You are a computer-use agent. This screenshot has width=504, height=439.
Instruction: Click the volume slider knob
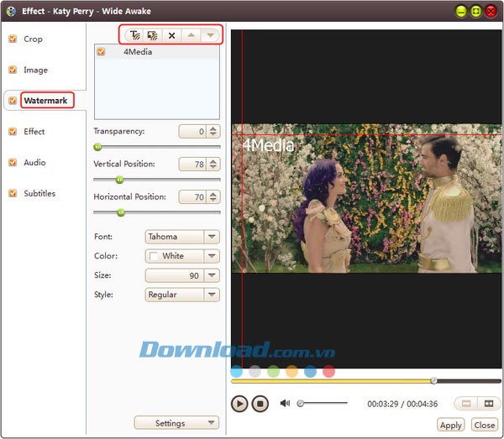coord(300,403)
